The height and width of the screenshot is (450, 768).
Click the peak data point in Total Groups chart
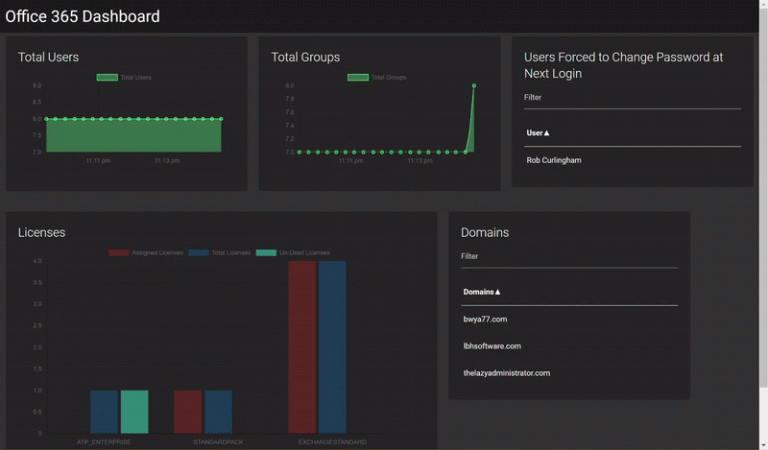(474, 86)
